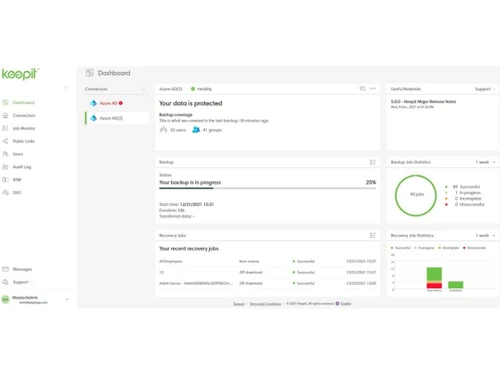Click the Keepit logo

20,74
